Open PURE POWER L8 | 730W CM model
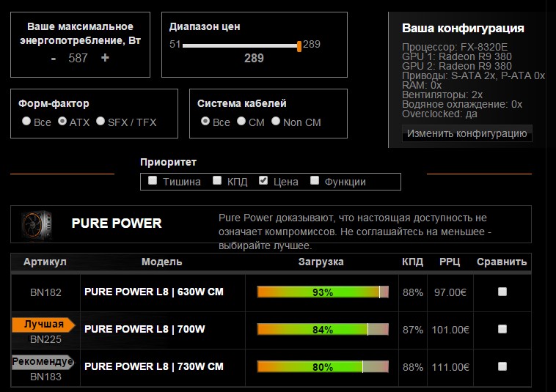 point(154,366)
